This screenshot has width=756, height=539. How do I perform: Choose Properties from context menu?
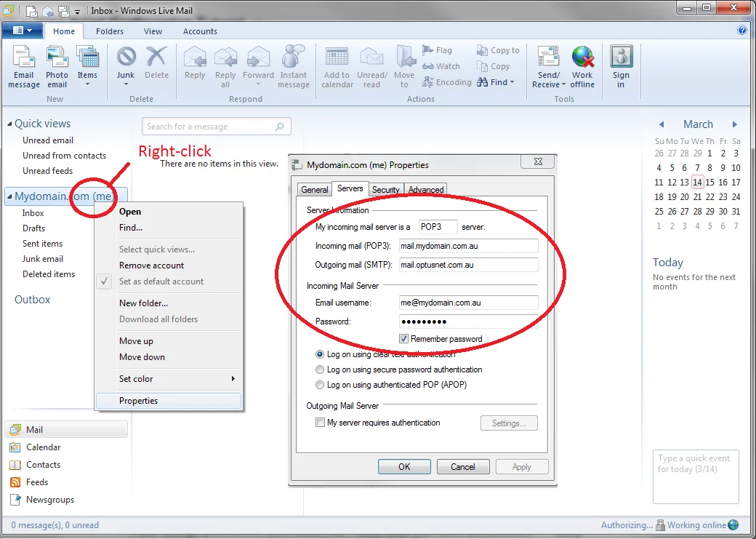(x=169, y=401)
